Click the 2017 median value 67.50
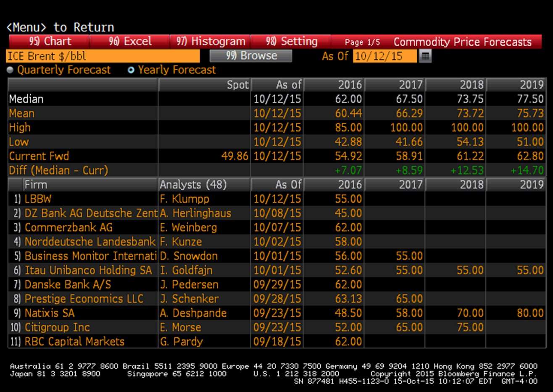This screenshot has width=553, height=392. tap(409, 99)
